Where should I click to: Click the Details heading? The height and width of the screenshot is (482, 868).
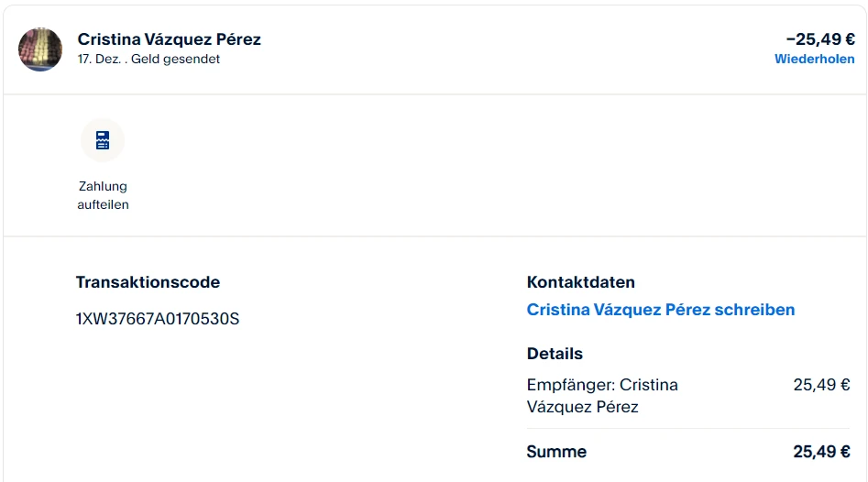pos(555,354)
